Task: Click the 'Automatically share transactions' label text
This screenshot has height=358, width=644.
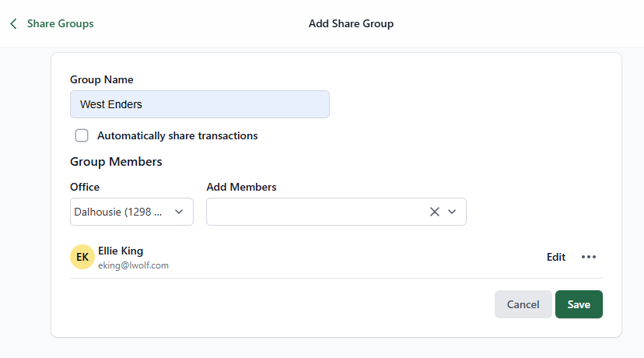Action: click(x=177, y=135)
